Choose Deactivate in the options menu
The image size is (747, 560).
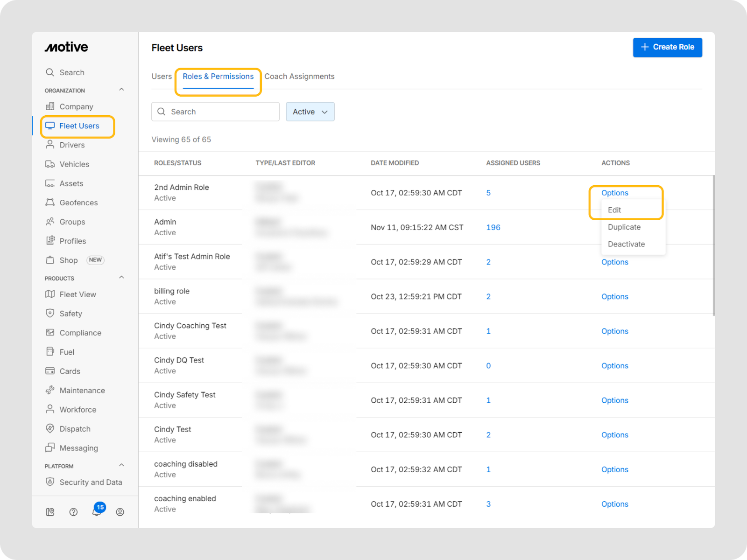(626, 244)
